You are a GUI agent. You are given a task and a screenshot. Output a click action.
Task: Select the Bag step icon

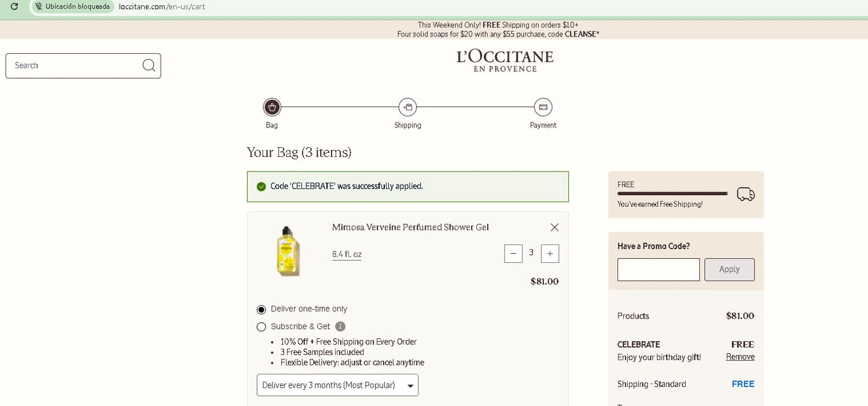pos(272,107)
